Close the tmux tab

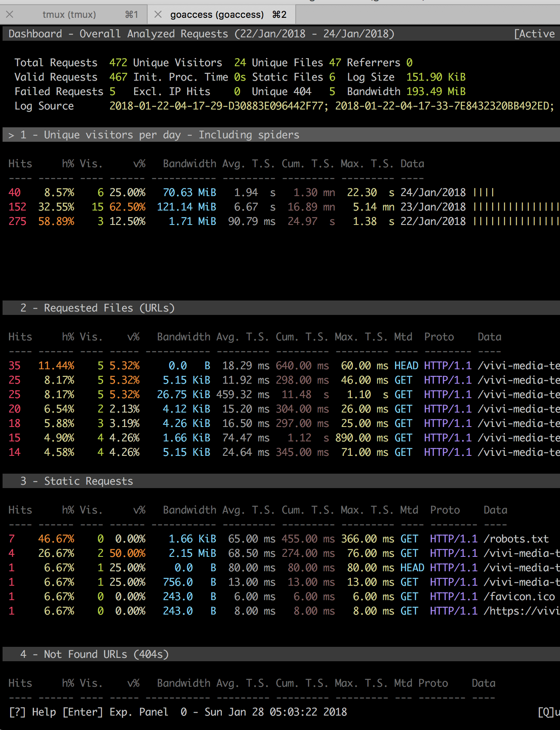pyautogui.click(x=10, y=14)
